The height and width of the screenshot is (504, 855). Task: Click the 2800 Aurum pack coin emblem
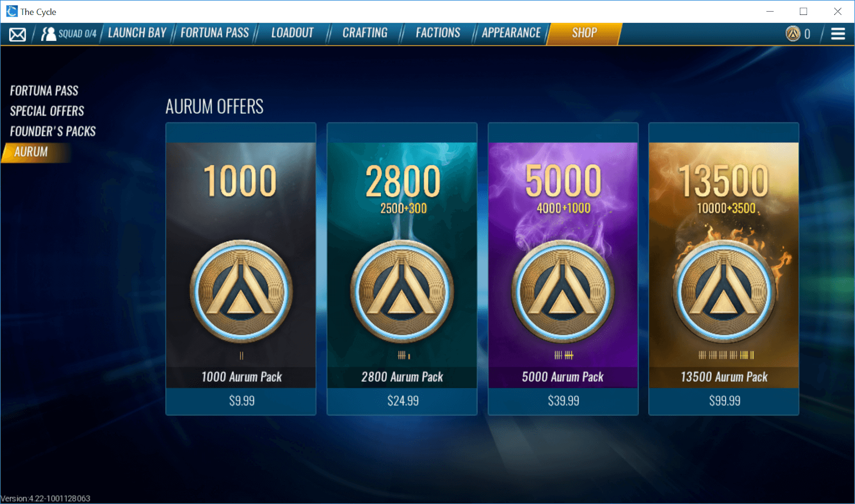pyautogui.click(x=402, y=292)
